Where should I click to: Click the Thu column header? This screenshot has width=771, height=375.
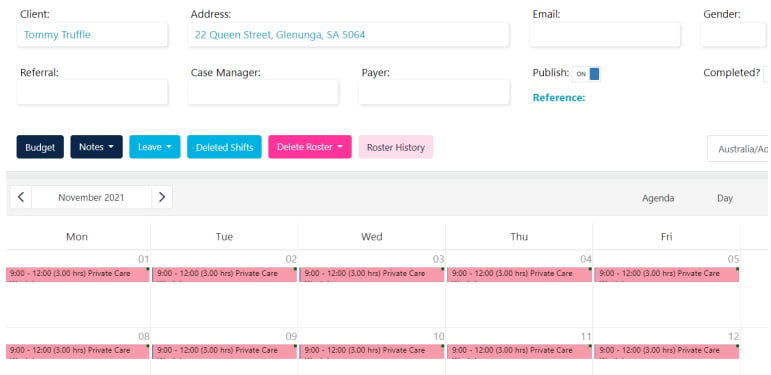[519, 237]
